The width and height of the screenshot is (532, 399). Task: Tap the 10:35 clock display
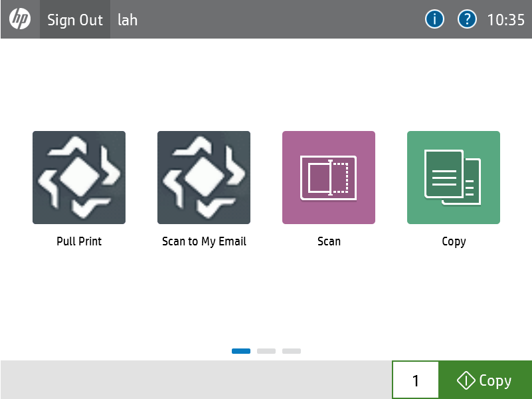coord(506,20)
